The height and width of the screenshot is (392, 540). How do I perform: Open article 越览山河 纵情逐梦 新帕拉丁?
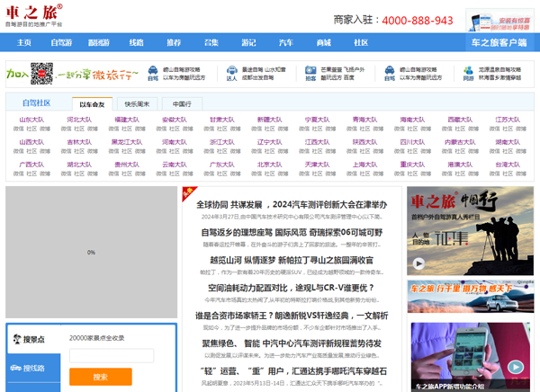click(x=292, y=261)
